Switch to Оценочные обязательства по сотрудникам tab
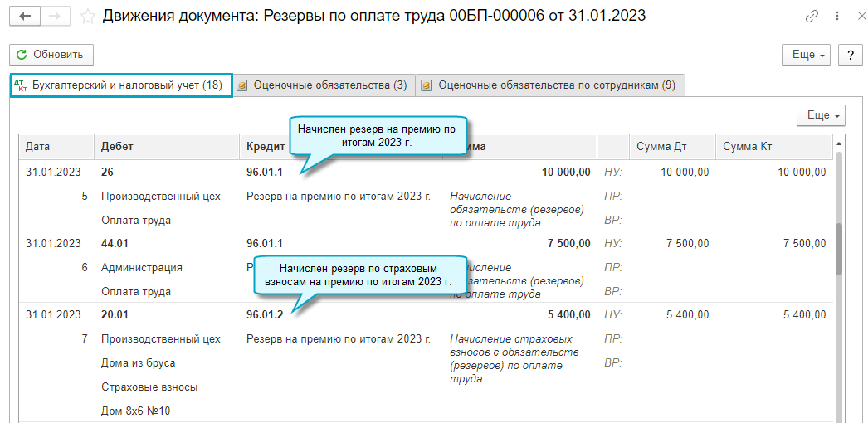Screen dimensions: 868x423 tap(549, 85)
